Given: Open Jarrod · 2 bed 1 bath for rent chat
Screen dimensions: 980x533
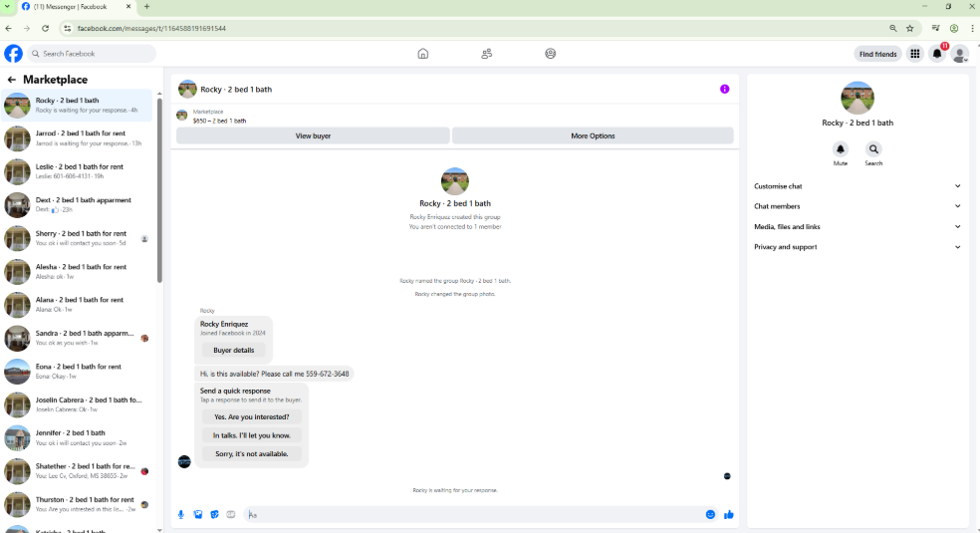Looking at the screenshot, I should (77, 138).
